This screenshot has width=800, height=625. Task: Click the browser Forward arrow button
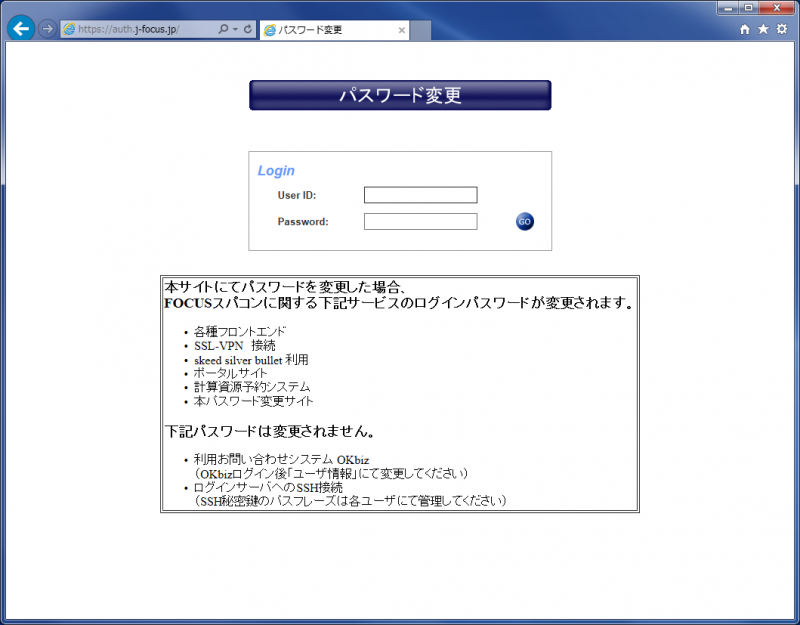46,29
